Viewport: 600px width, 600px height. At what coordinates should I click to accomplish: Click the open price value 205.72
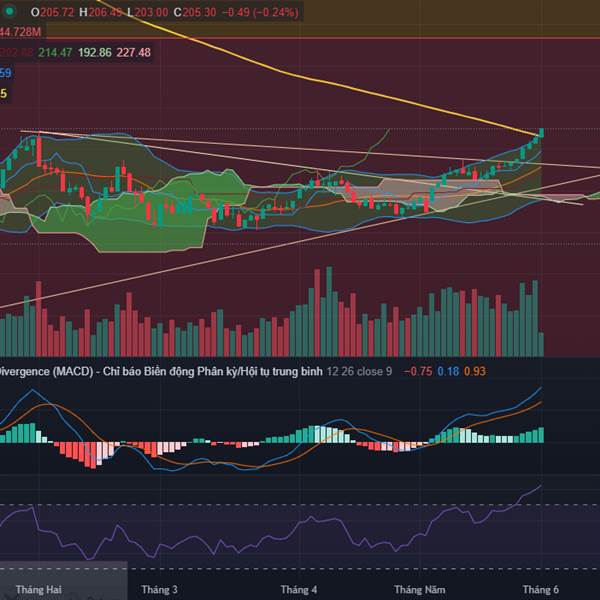[x=57, y=12]
